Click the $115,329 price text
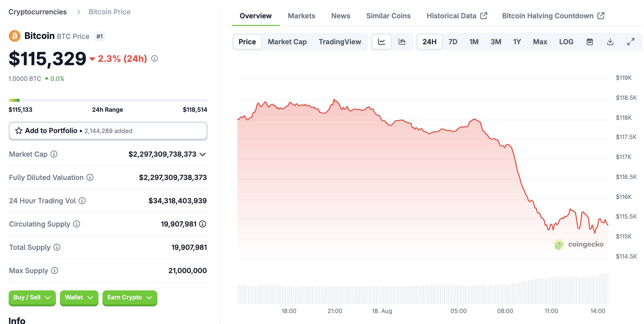Image resolution: width=644 pixels, height=324 pixels. click(47, 59)
